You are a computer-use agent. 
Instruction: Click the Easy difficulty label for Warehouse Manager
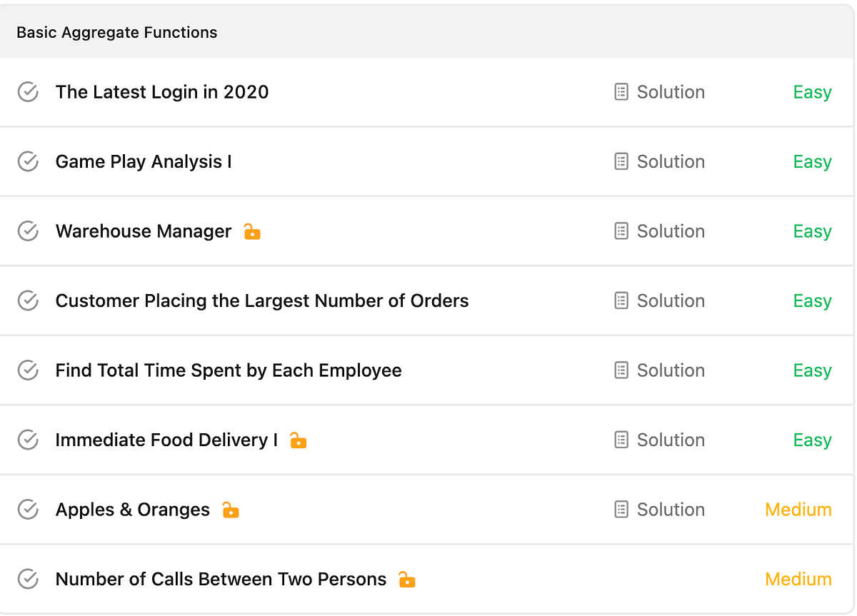pyautogui.click(x=812, y=231)
